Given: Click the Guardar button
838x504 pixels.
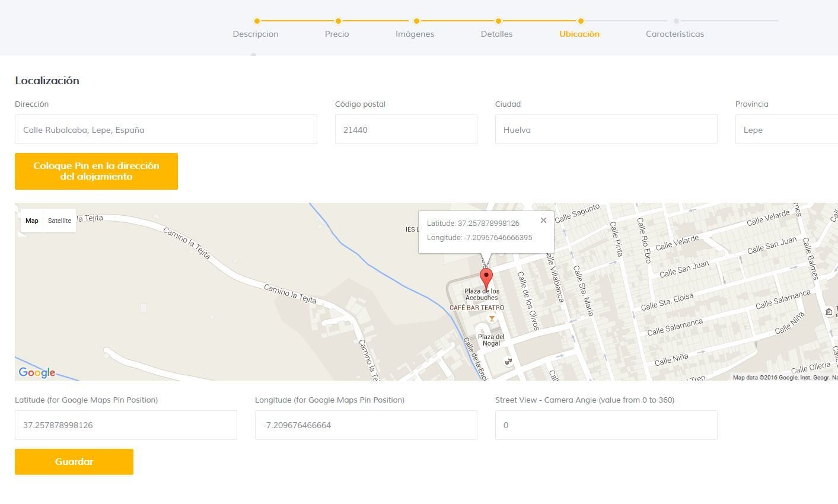Looking at the screenshot, I should 74,462.
